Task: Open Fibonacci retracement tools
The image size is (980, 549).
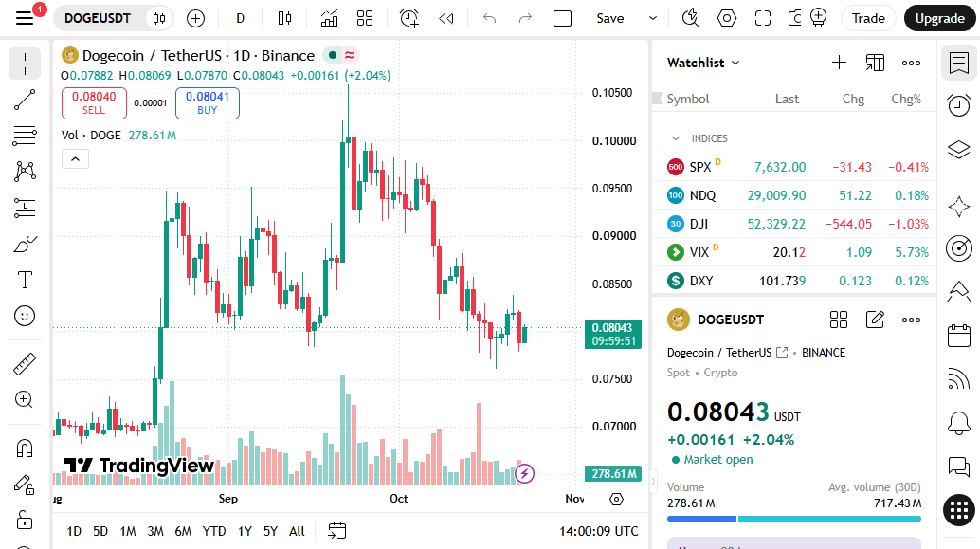Action: click(x=25, y=136)
